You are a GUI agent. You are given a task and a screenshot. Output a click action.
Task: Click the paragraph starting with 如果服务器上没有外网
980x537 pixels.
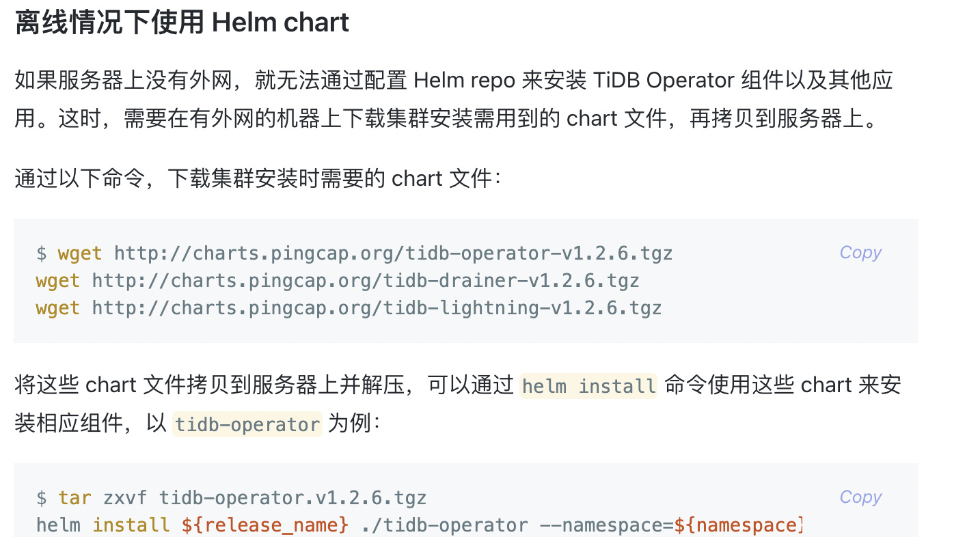(x=454, y=100)
